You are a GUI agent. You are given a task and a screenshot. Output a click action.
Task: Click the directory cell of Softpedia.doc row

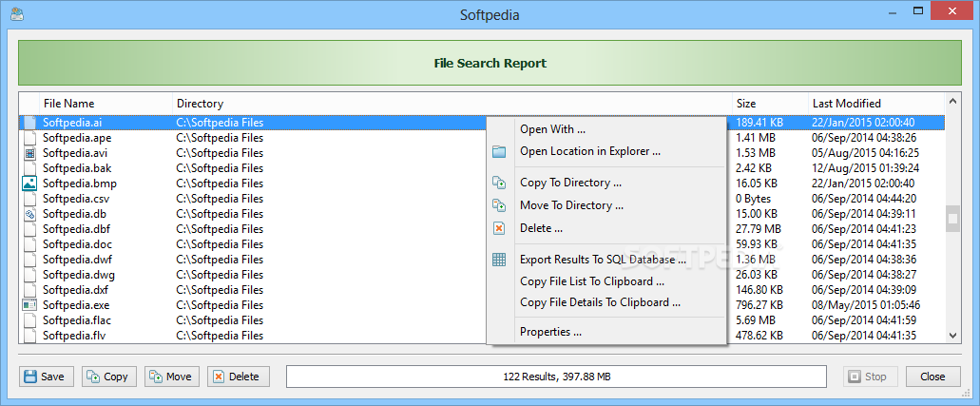[220, 244]
